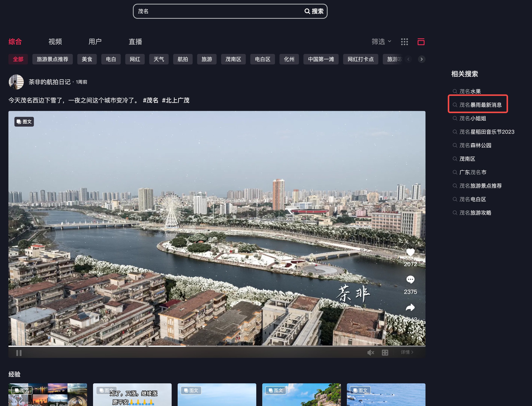Open the 筛选 filter dropdown
The height and width of the screenshot is (406, 532).
(x=381, y=42)
